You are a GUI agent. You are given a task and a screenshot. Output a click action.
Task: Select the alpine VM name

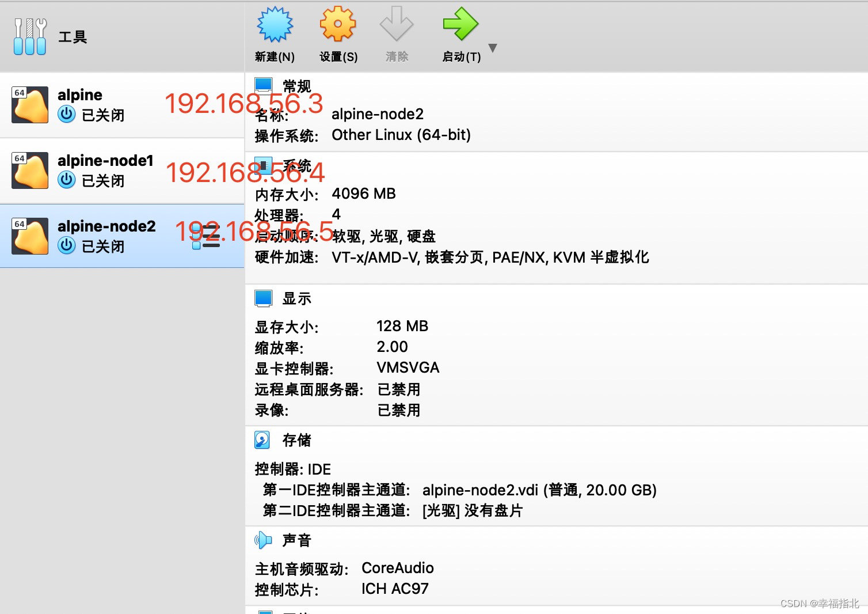[x=80, y=95]
